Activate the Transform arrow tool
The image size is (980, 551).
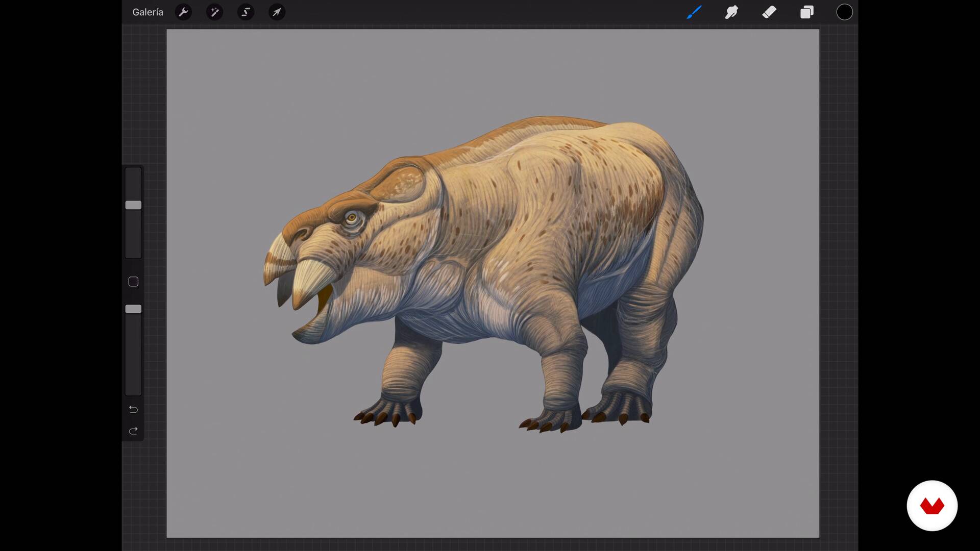pos(277,12)
